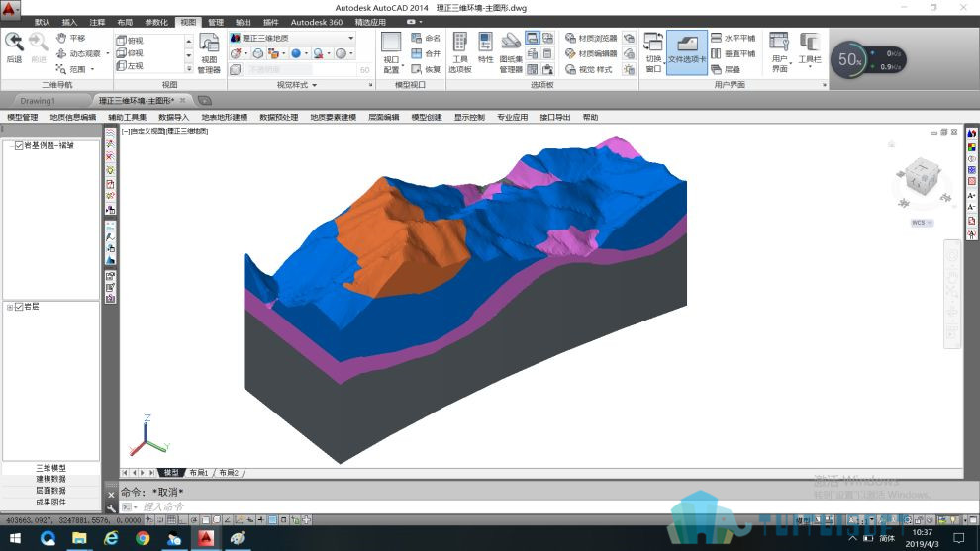The width and height of the screenshot is (980, 551).
Task: Open the 材质浏览器 materials browser
Action: pyautogui.click(x=591, y=39)
